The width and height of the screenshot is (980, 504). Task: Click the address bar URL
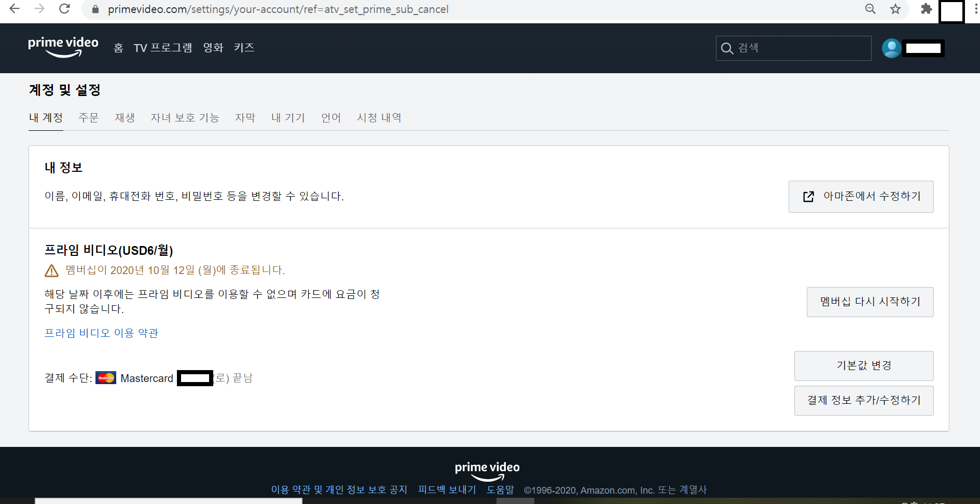pyautogui.click(x=278, y=9)
